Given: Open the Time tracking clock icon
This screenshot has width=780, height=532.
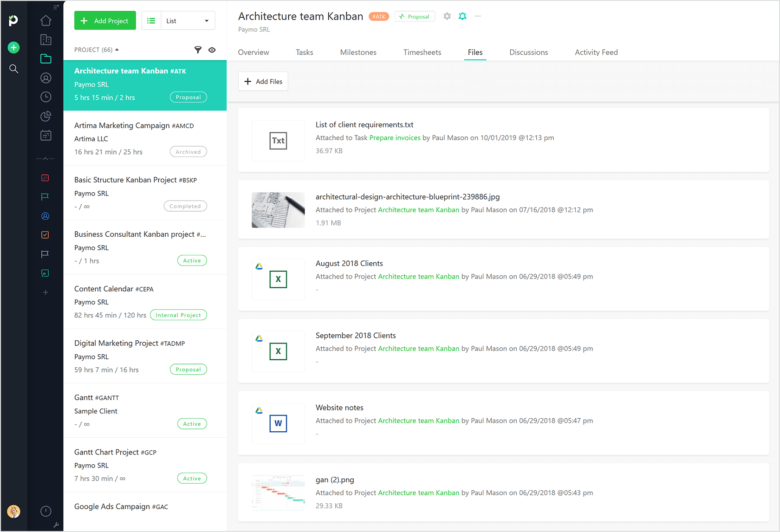Looking at the screenshot, I should 45,97.
